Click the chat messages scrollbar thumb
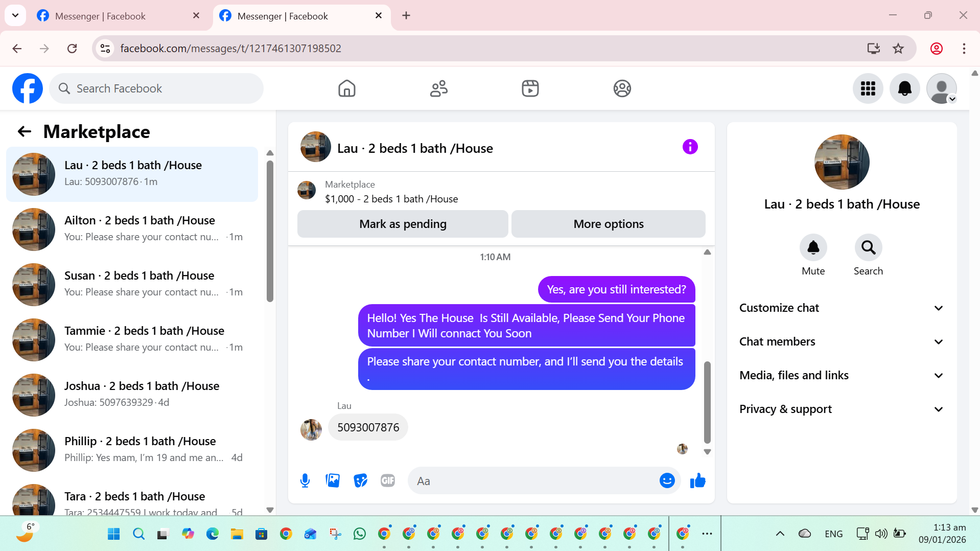Viewport: 980px width, 551px height. point(707,402)
